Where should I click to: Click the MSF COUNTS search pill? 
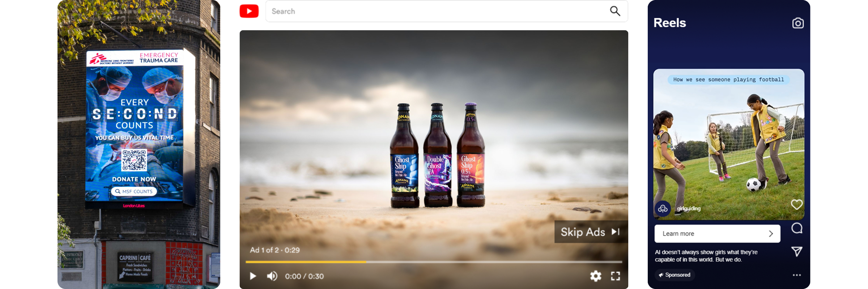(134, 191)
